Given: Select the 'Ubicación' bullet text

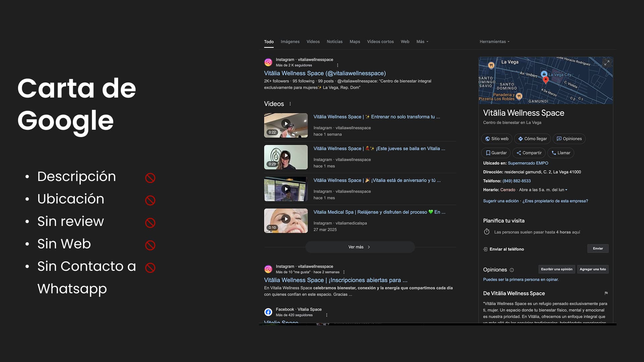Looking at the screenshot, I should pos(71,199).
